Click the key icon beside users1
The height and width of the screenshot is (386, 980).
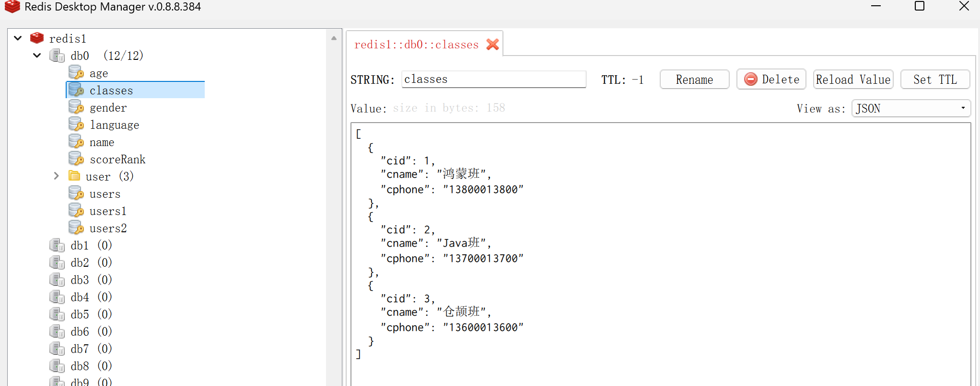coord(76,211)
